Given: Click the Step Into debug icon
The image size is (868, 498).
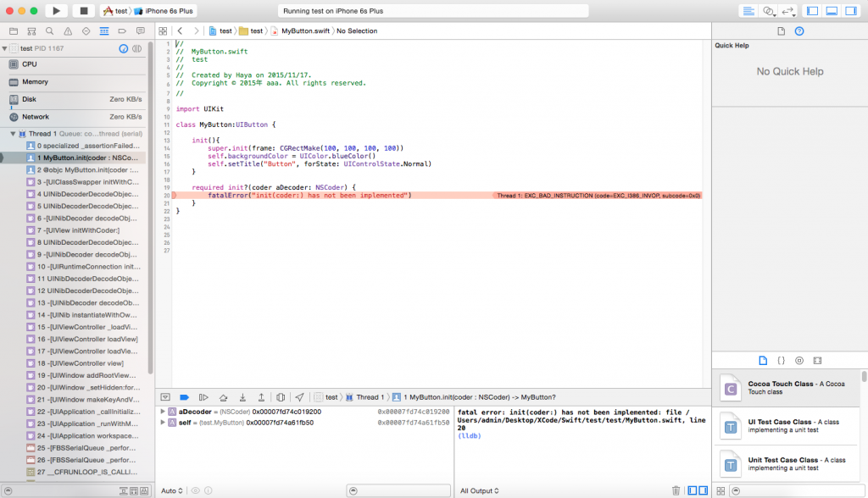Looking at the screenshot, I should pos(242,396).
